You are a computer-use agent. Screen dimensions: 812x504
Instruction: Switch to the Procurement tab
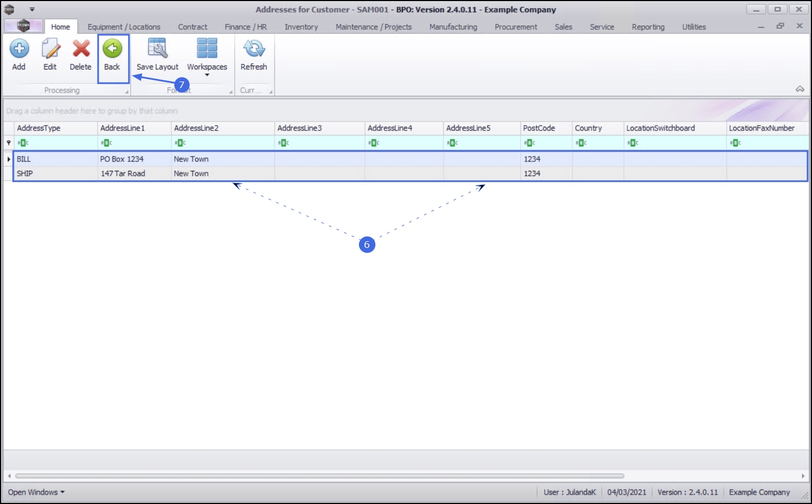point(516,27)
